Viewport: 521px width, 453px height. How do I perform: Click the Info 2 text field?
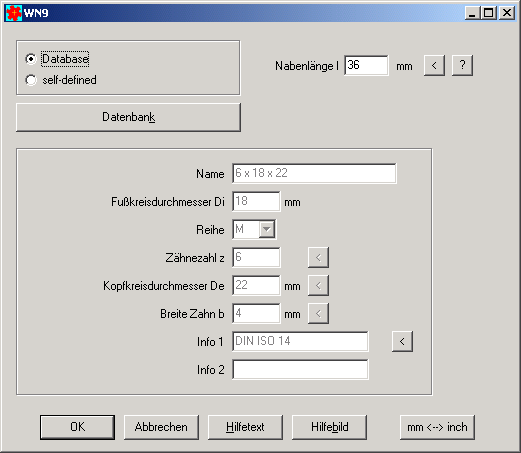pos(300,369)
